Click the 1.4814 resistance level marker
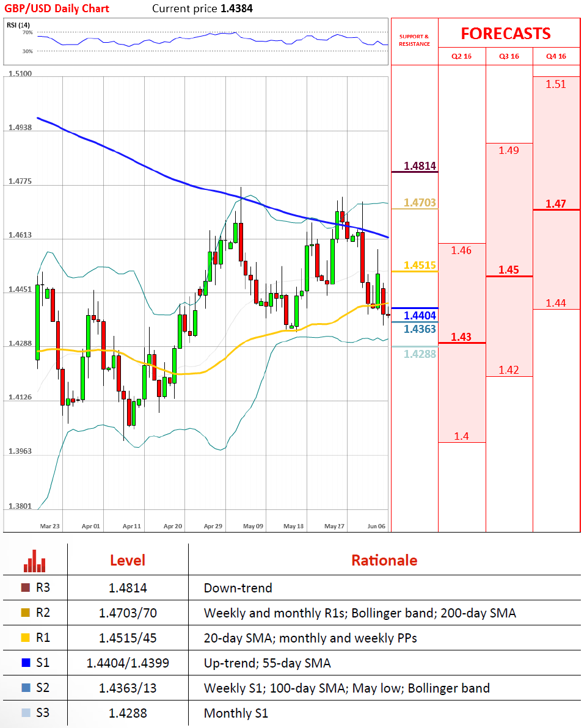The width and height of the screenshot is (587, 728). tap(420, 166)
